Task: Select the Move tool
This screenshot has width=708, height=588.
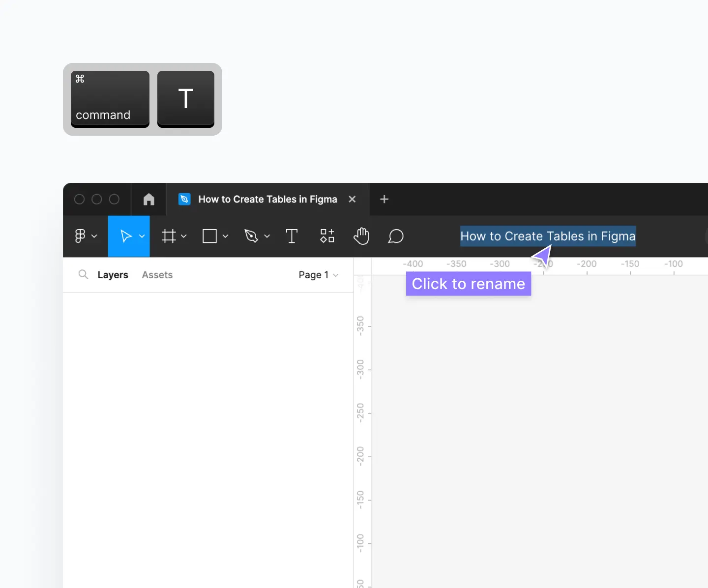Action: click(x=125, y=236)
